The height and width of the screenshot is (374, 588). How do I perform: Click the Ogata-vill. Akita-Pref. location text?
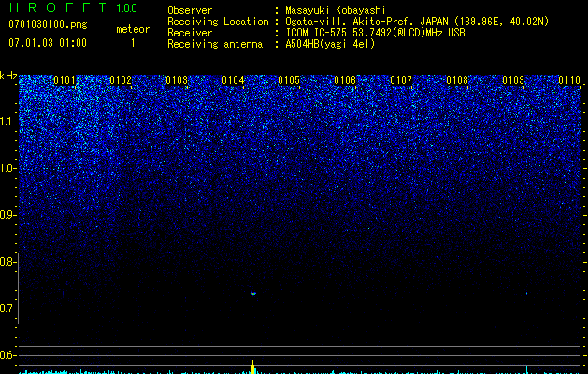click(x=417, y=22)
